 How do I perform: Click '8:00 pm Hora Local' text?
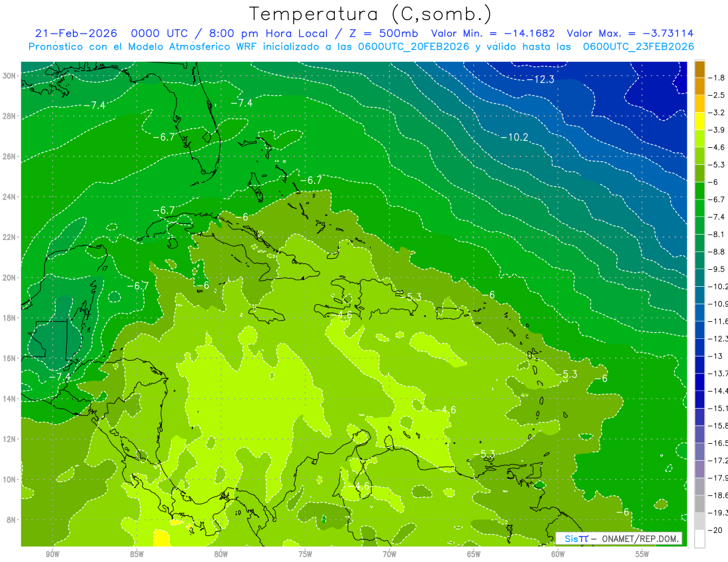point(269,33)
